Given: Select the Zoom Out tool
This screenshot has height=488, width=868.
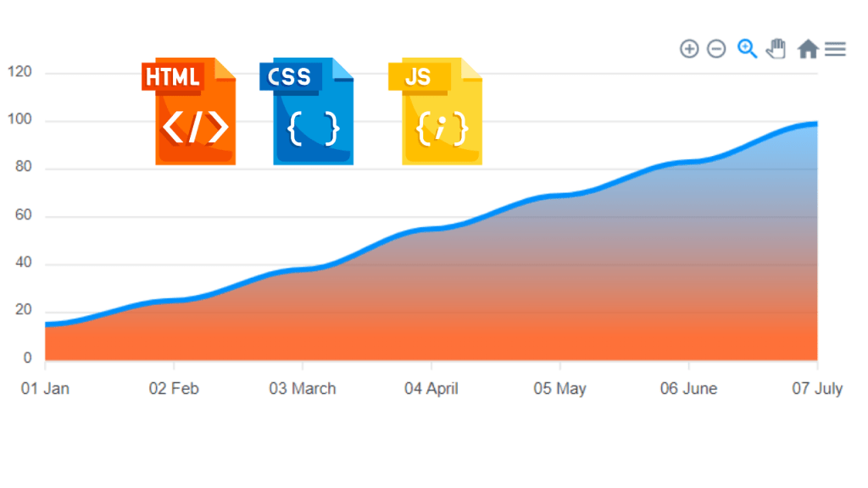Looking at the screenshot, I should 716,48.
